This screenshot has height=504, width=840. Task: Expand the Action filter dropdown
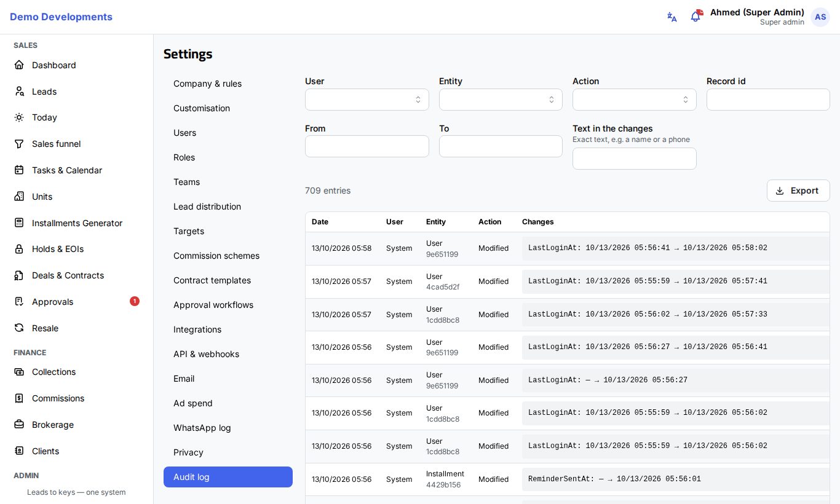pos(635,100)
